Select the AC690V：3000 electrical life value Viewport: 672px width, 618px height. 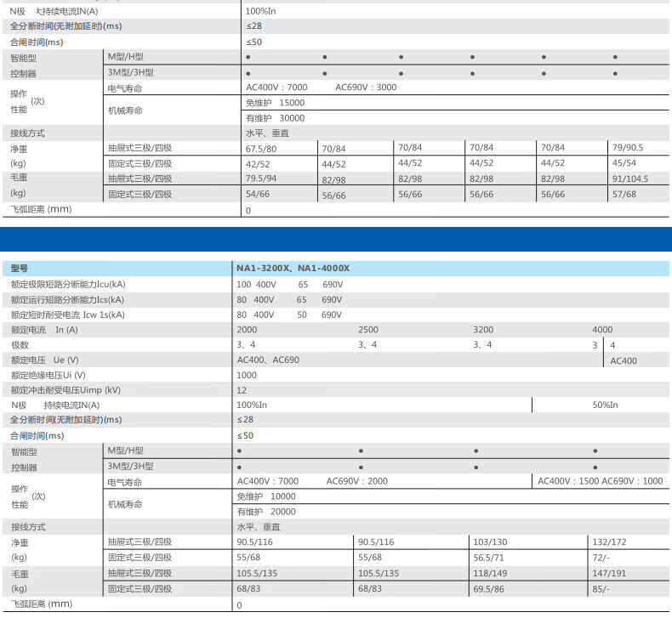[x=366, y=88]
